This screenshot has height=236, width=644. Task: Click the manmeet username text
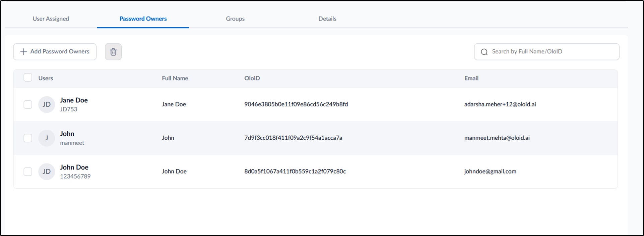point(72,143)
